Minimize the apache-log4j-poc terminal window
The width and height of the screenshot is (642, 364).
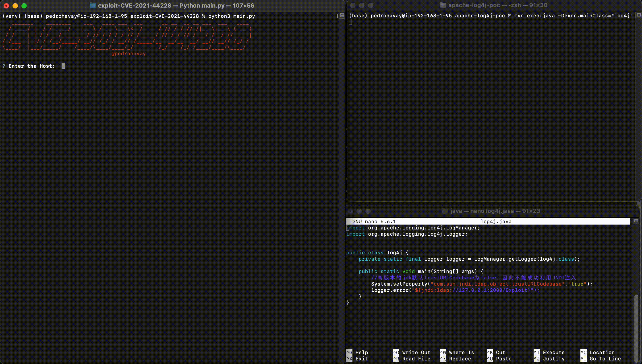362,5
